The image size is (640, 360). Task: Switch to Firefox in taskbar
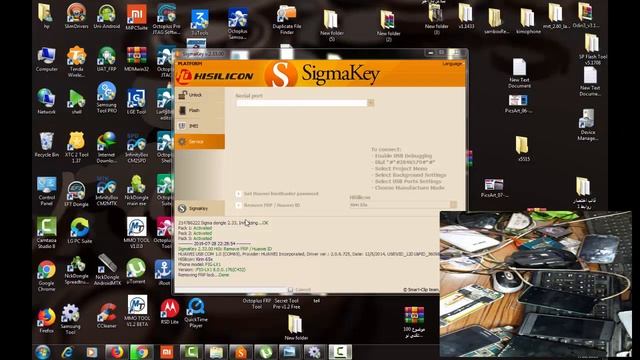click(116, 352)
